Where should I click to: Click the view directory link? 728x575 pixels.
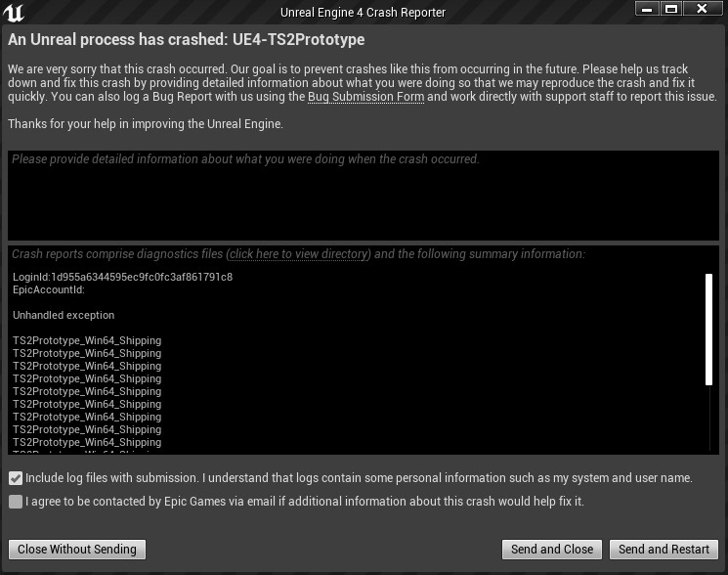point(298,254)
